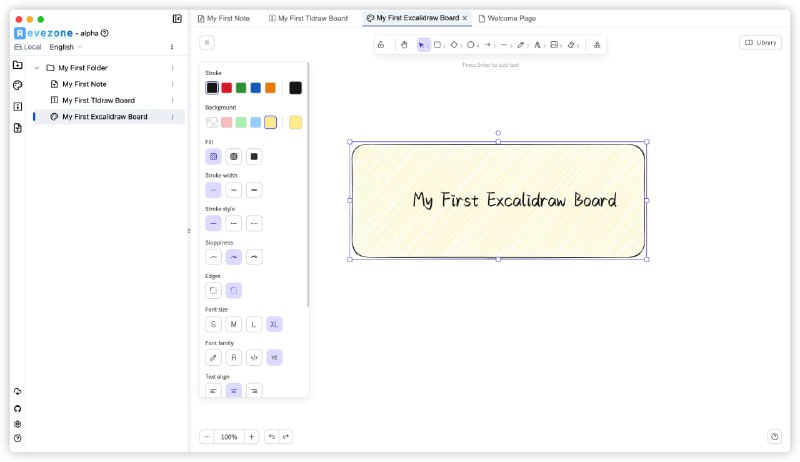The width and height of the screenshot is (800, 462).
Task: Open the Library button
Action: tap(761, 42)
